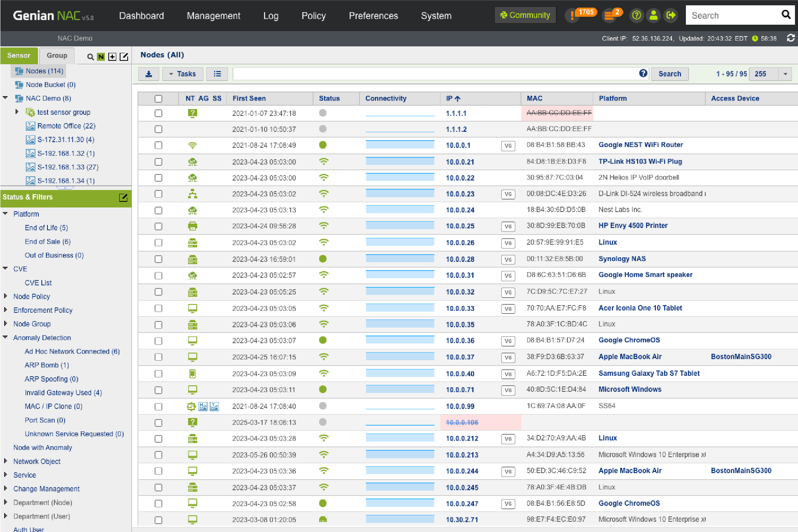Click the list view columns icon
Screen dimensions: 798x532
[x=217, y=74]
